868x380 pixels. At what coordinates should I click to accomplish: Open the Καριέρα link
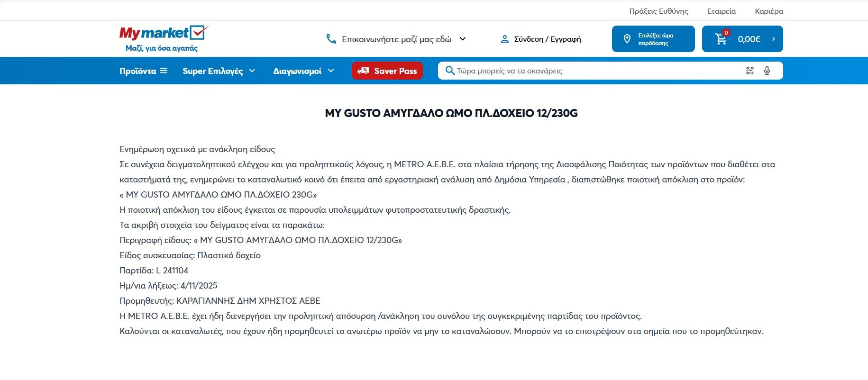point(769,11)
